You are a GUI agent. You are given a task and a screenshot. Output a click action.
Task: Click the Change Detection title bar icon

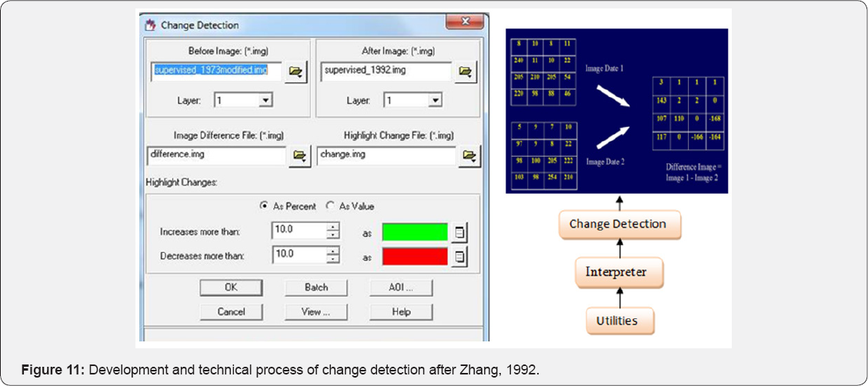tap(150, 25)
